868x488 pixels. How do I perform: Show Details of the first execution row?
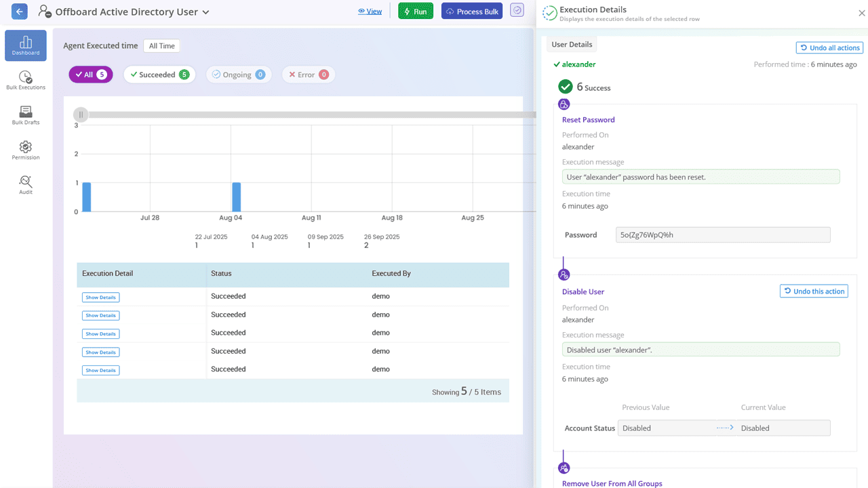100,297
